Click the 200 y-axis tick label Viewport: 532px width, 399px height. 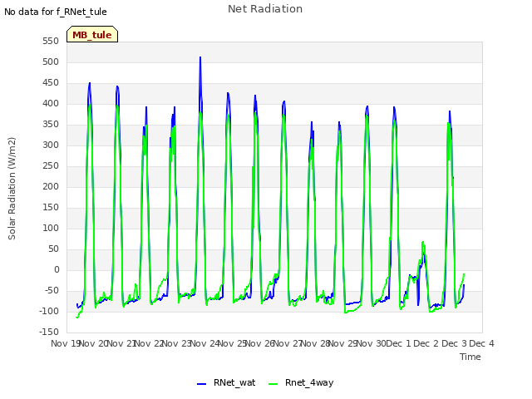pos(51,186)
